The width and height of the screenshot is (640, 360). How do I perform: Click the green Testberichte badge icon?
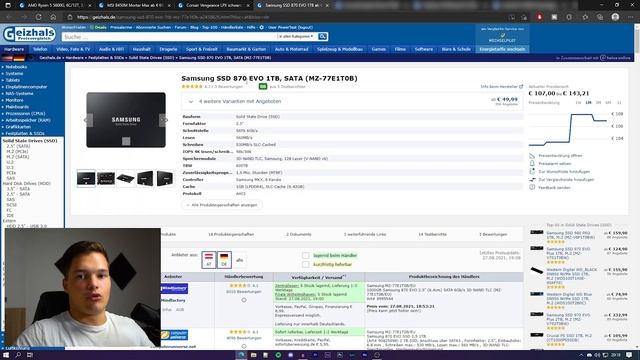point(263,87)
